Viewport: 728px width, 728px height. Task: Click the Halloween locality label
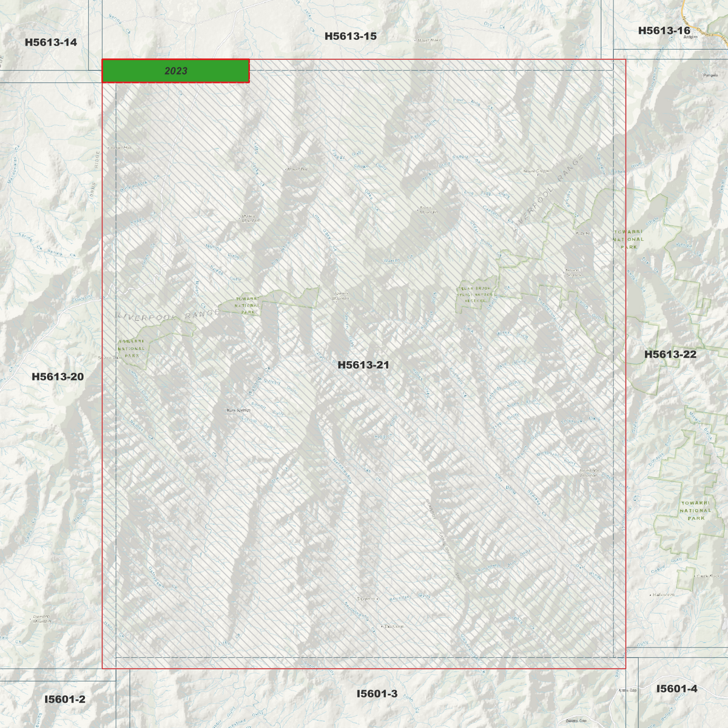point(663,595)
